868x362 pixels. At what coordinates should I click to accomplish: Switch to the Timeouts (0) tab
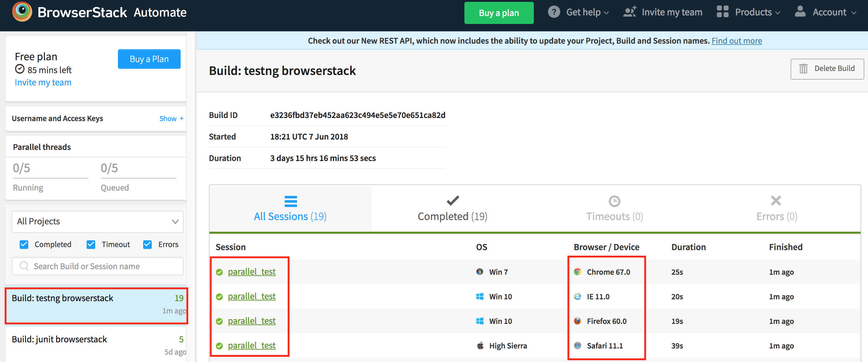[x=614, y=209]
